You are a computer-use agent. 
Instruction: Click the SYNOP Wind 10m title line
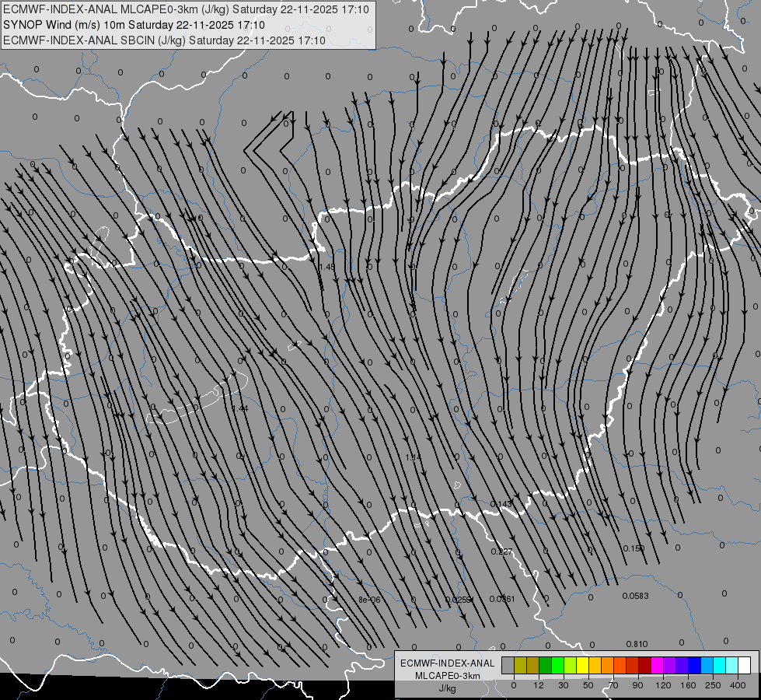tap(134, 25)
